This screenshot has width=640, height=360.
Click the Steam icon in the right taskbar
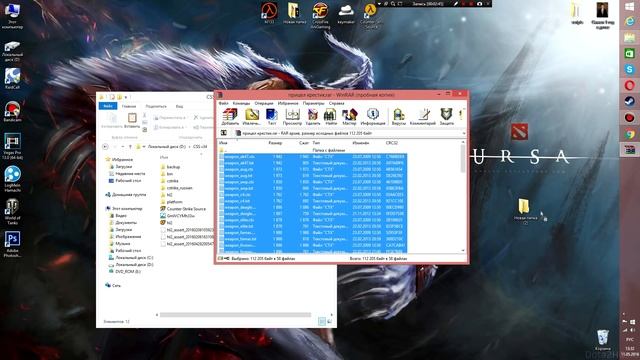(630, 101)
